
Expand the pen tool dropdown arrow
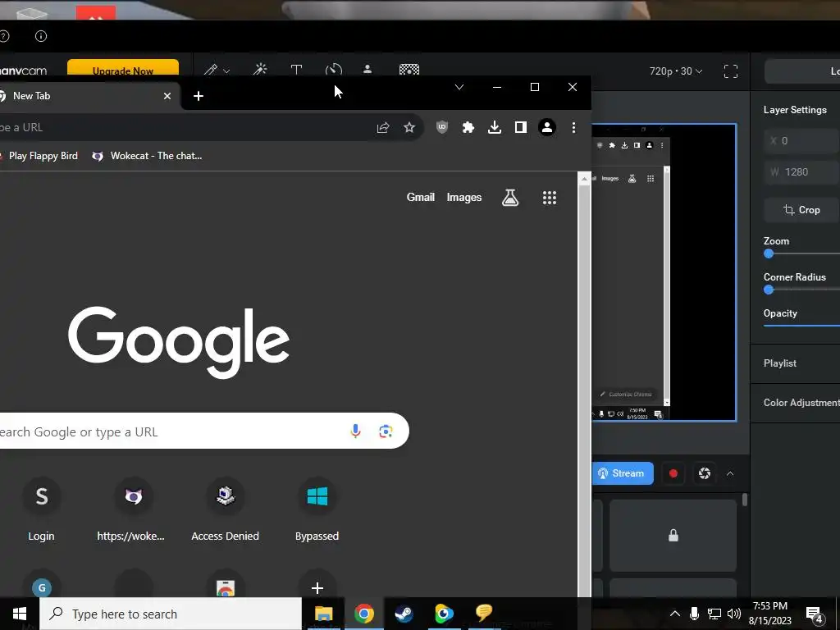[x=226, y=71]
